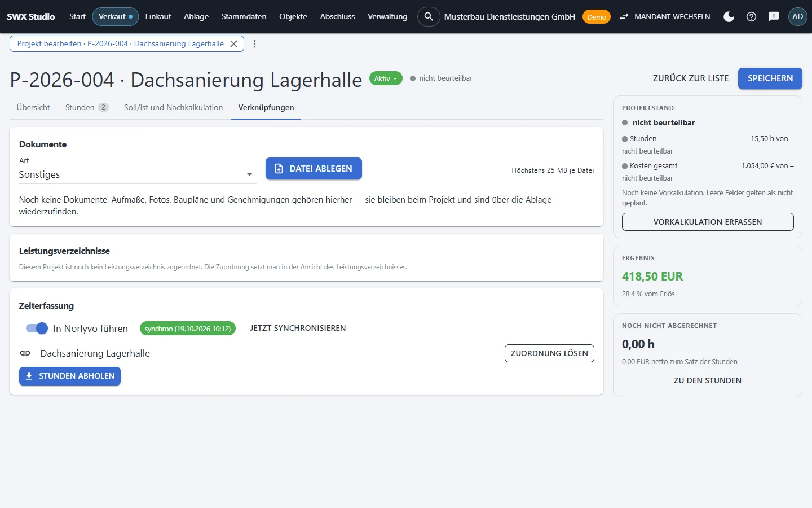
Task: Open the Stammdaten menu
Action: tap(244, 16)
